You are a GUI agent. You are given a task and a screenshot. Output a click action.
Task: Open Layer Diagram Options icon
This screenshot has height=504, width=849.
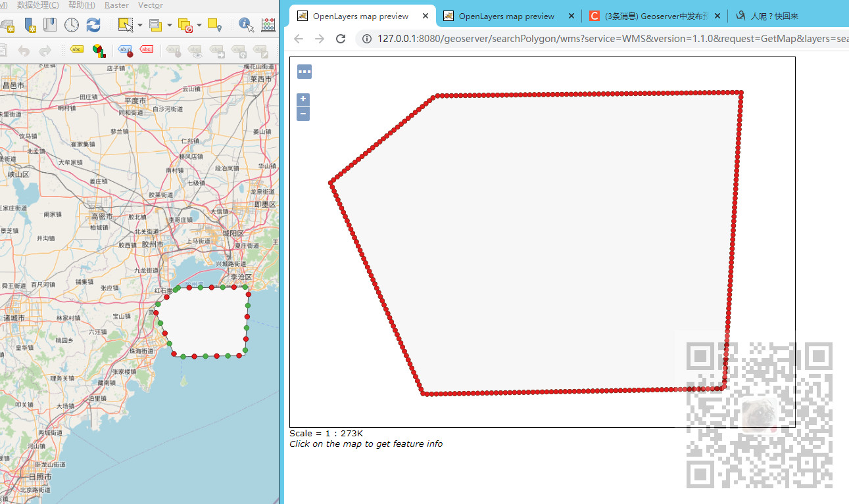(x=98, y=50)
